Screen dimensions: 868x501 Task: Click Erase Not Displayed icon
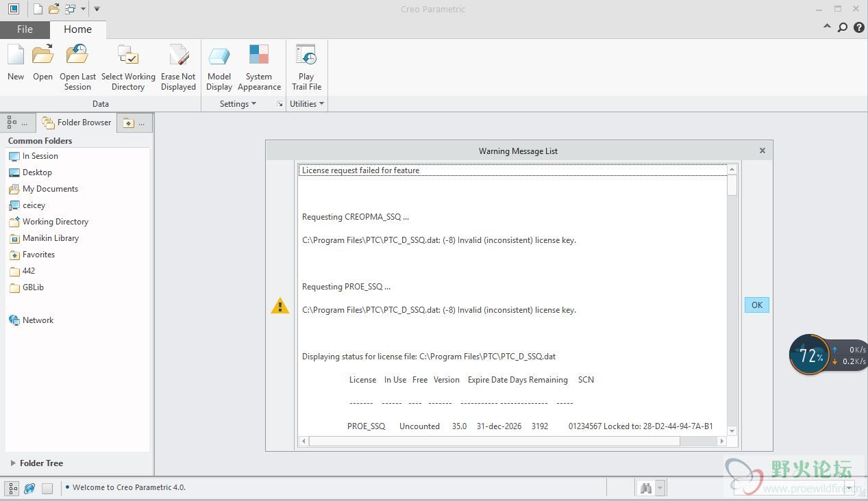[x=178, y=55]
